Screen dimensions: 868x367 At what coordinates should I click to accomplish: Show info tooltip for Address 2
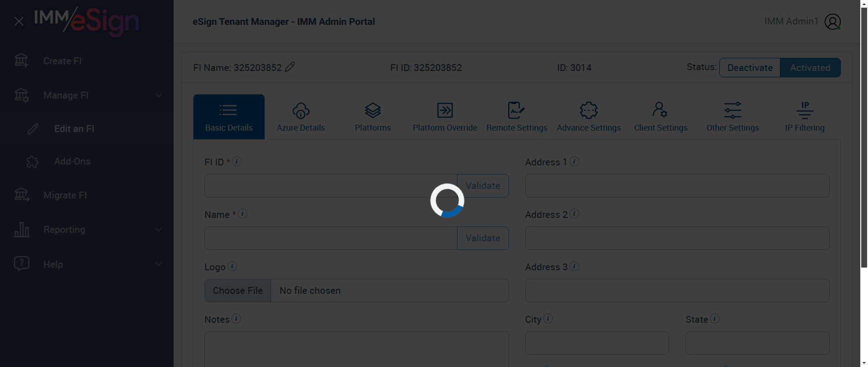(575, 214)
